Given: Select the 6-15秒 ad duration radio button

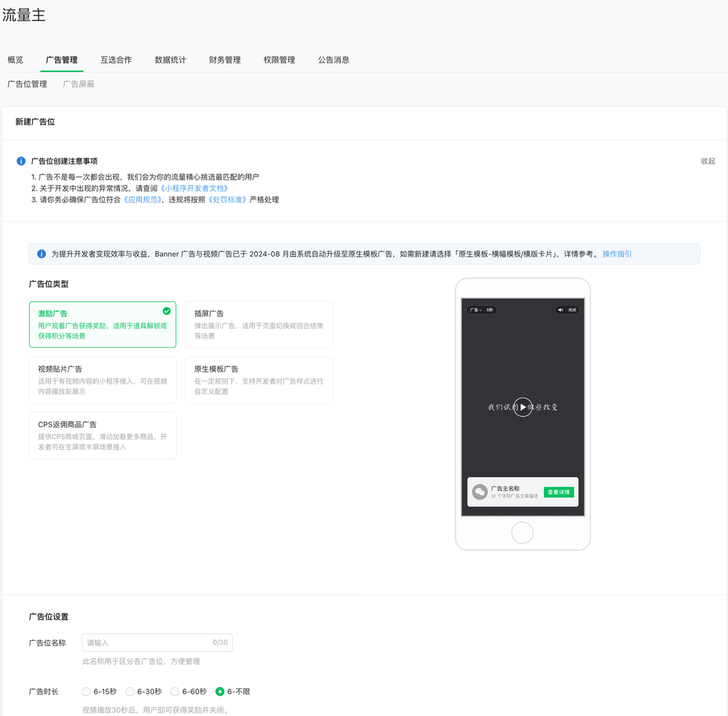Looking at the screenshot, I should click(87, 691).
